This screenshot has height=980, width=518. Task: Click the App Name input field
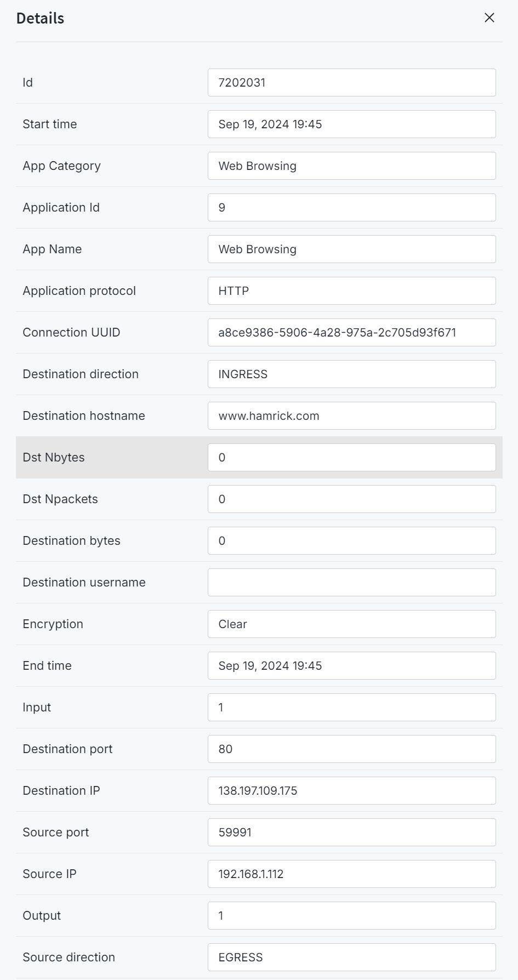(x=352, y=249)
